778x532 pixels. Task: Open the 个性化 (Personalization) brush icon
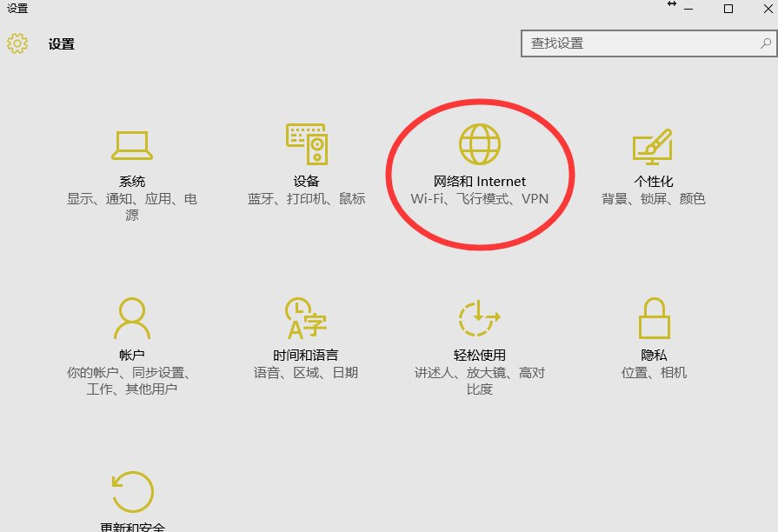click(x=654, y=143)
